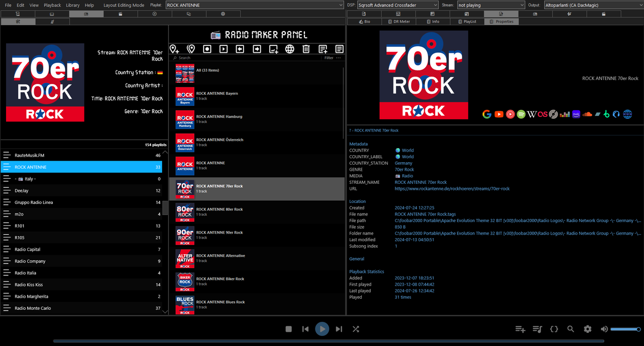Open the Bandcamp icon link
644x346 pixels.
pyautogui.click(x=597, y=114)
